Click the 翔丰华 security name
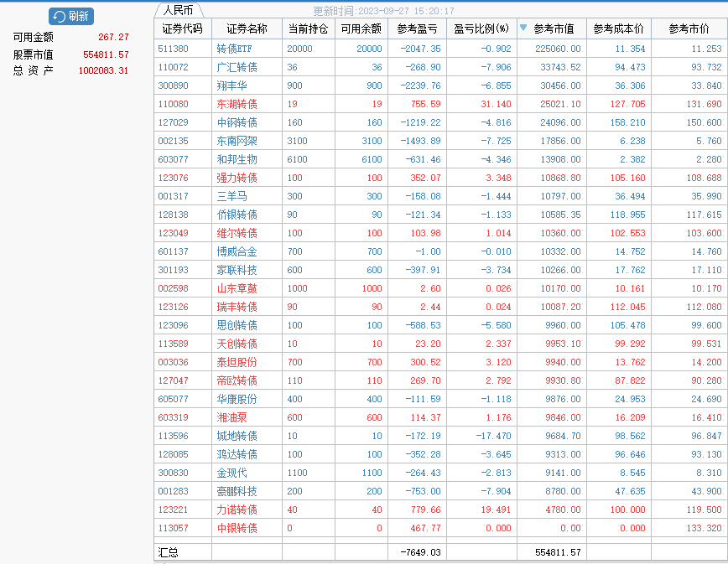Viewport: 728px width, 564px height. click(231, 85)
